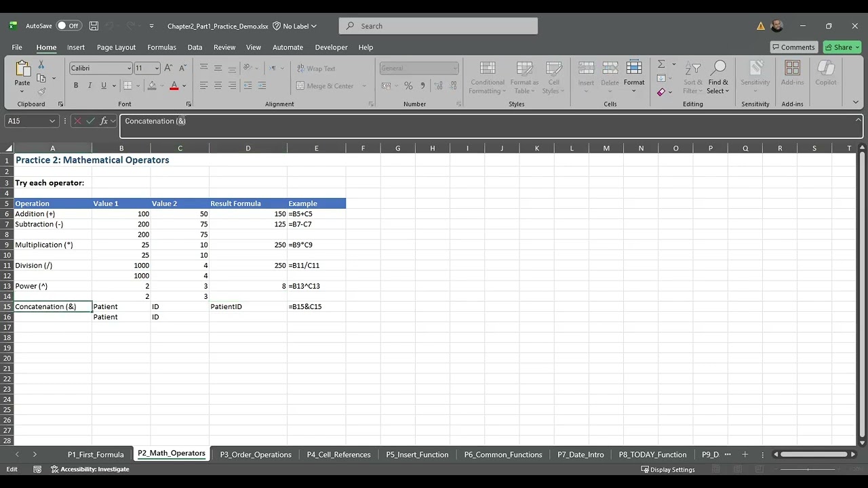This screenshot has width=868, height=488.
Task: Click the Search box in title bar
Action: (x=438, y=26)
